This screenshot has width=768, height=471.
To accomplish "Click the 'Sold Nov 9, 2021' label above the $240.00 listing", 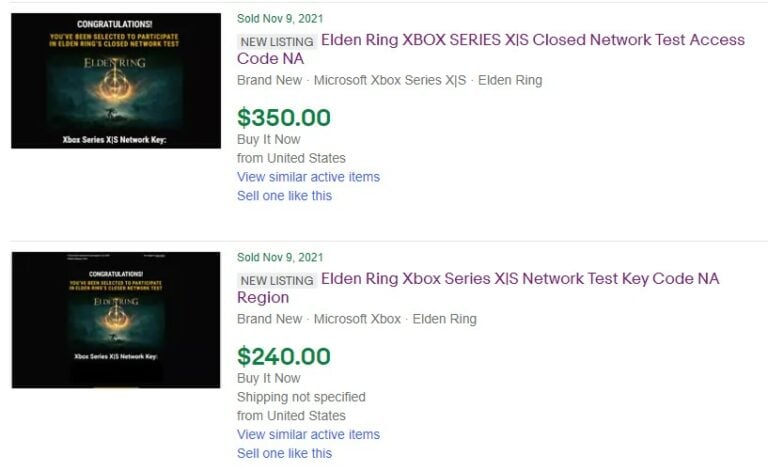I will pos(280,257).
